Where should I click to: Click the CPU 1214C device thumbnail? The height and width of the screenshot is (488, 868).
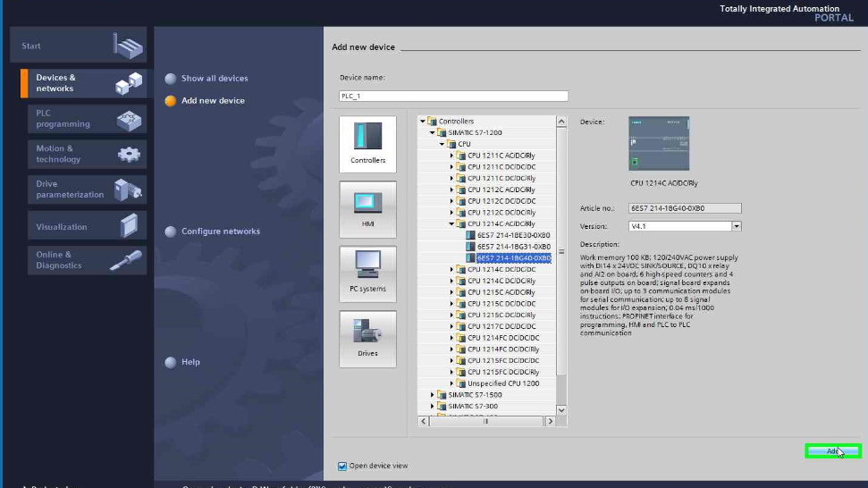point(659,143)
